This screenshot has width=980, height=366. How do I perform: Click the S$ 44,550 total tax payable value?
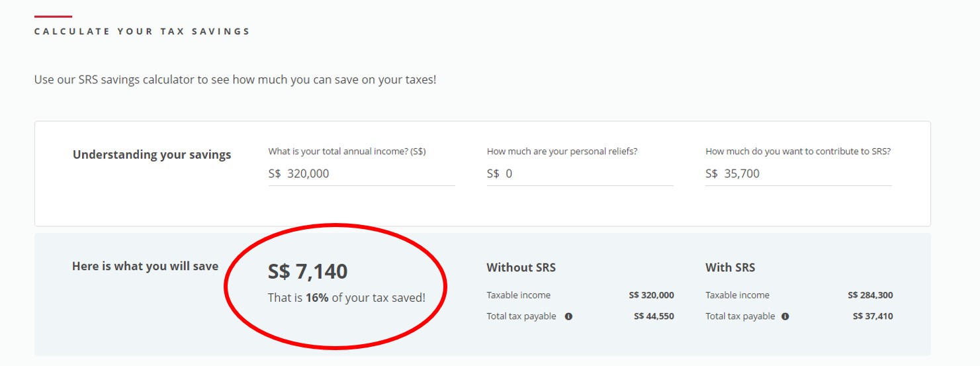[654, 316]
